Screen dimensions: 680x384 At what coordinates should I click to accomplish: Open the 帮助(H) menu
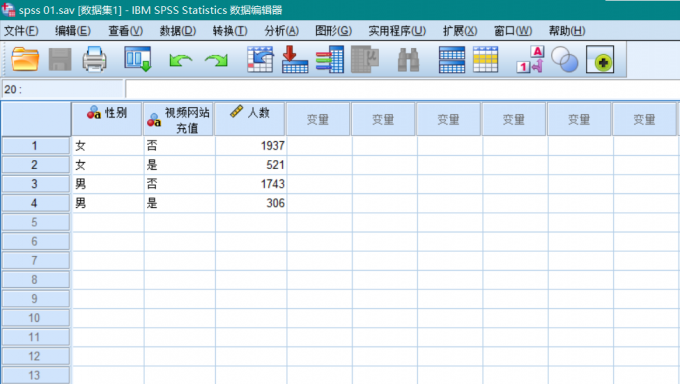567,31
